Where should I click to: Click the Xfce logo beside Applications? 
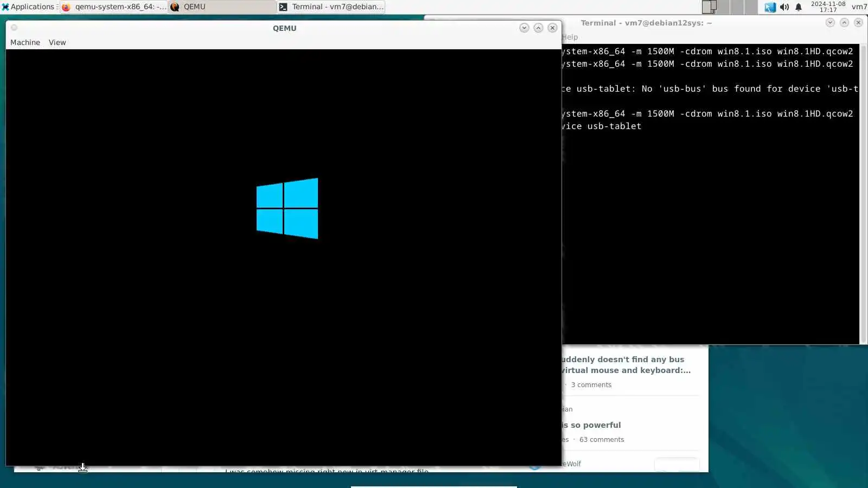[x=5, y=7]
